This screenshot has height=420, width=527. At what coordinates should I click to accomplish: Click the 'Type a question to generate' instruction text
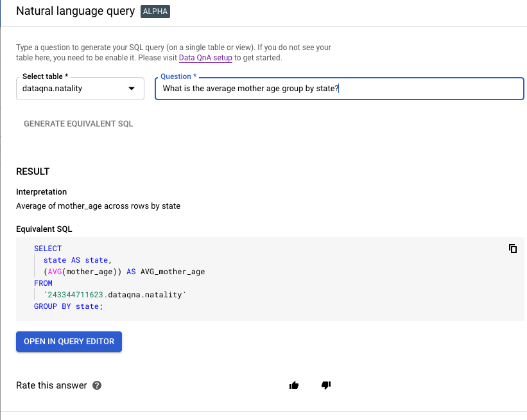[173, 53]
